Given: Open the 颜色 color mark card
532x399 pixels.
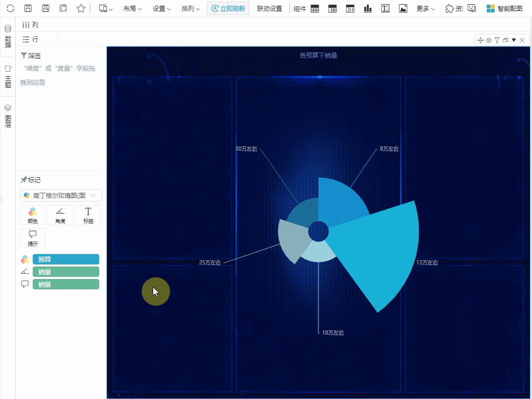Looking at the screenshot, I should [x=32, y=215].
